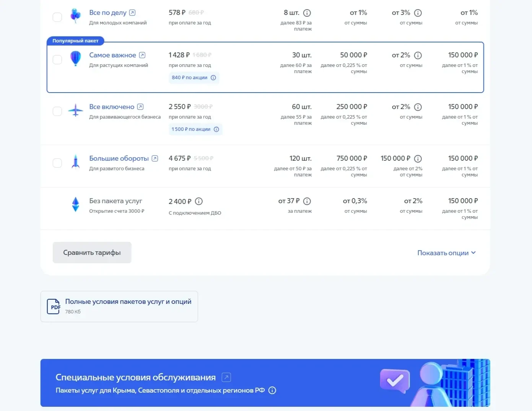
Task: Open the Специальные условия обслуживания banner heading
Action: [x=136, y=377]
